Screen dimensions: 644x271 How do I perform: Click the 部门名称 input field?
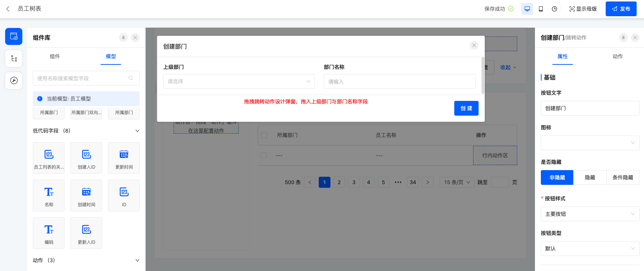400,81
